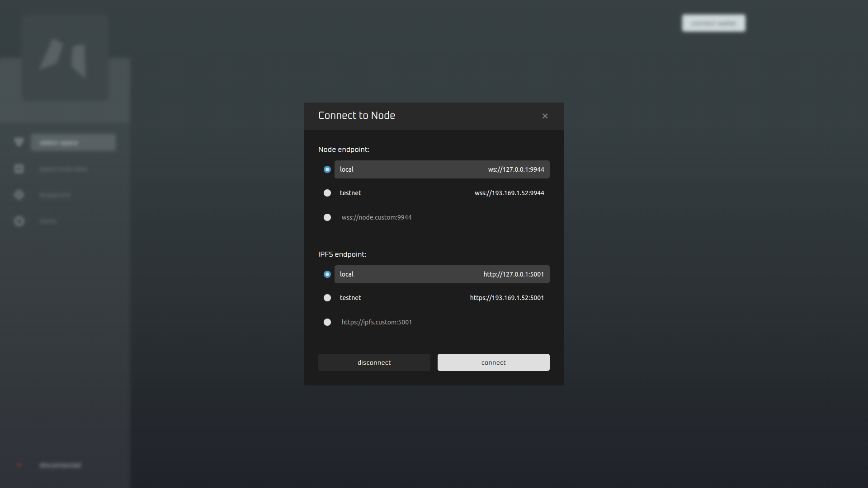The image size is (868, 488).
Task: Select the custom node endpoint radio button
Action: [x=327, y=217]
